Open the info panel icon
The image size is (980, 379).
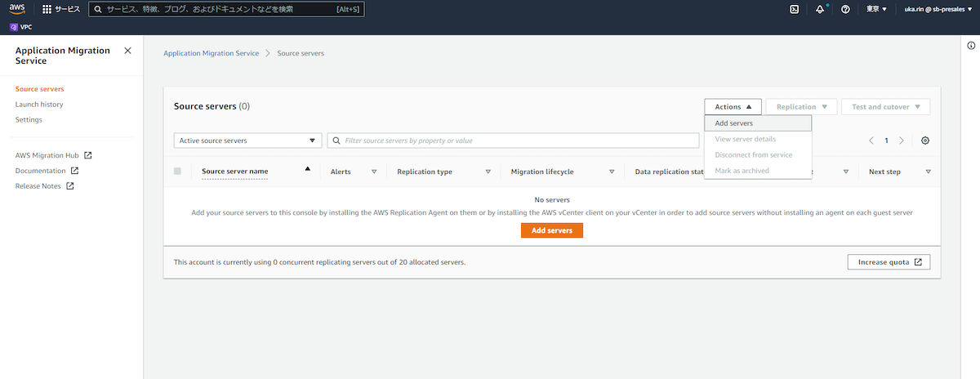pos(970,45)
